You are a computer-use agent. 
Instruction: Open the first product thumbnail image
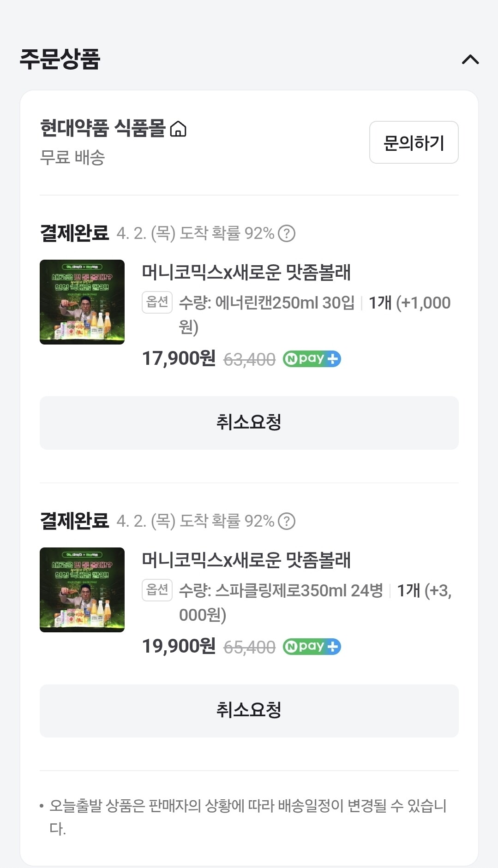82,302
